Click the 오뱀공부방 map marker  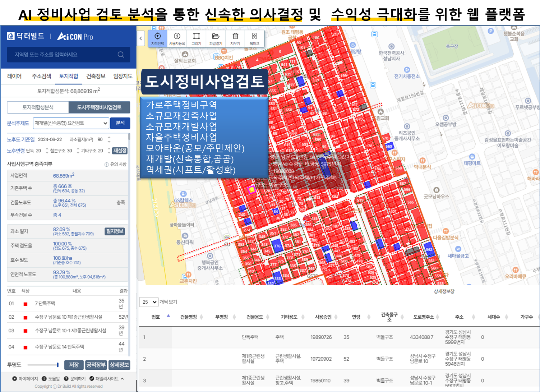[446, 118]
